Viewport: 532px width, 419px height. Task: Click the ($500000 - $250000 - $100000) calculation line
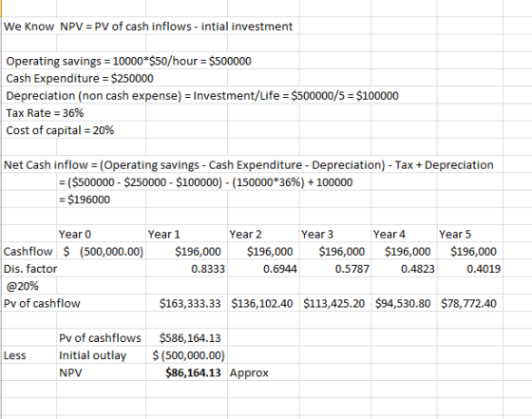(x=205, y=182)
